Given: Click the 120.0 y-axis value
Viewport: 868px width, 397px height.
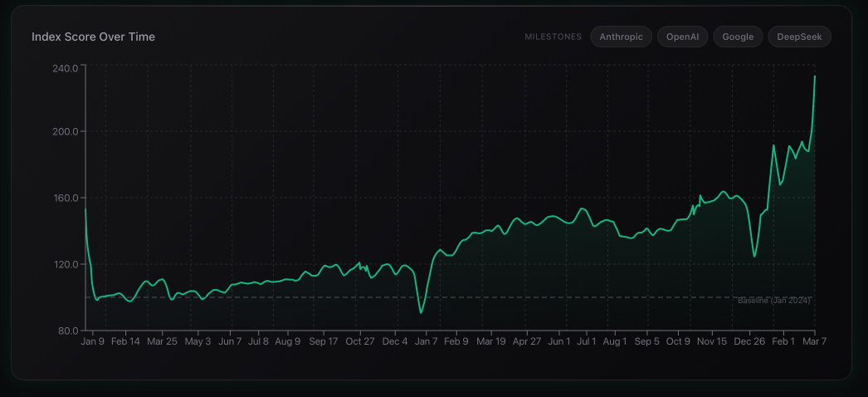Looking at the screenshot, I should tap(66, 265).
